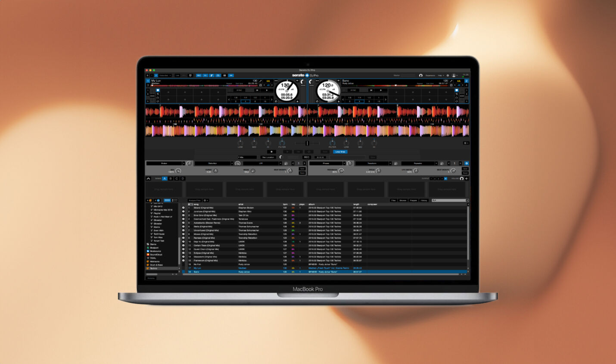Start recording with the REC button
Image resolution: width=616 pixels, height=364 pixels.
306,157
